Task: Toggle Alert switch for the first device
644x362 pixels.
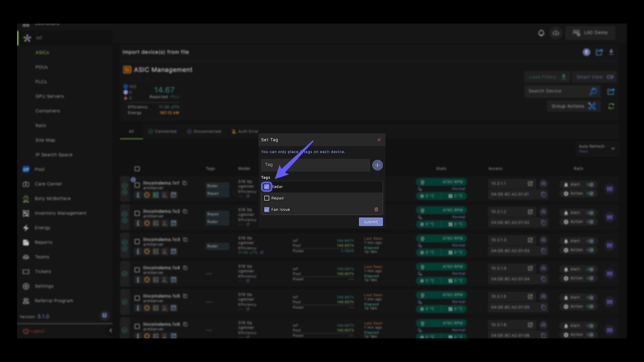Action: (x=590, y=185)
